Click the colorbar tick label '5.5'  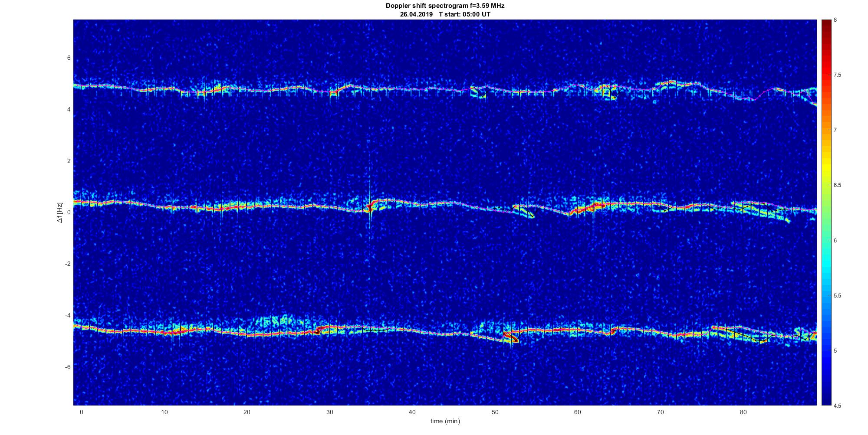click(x=837, y=295)
